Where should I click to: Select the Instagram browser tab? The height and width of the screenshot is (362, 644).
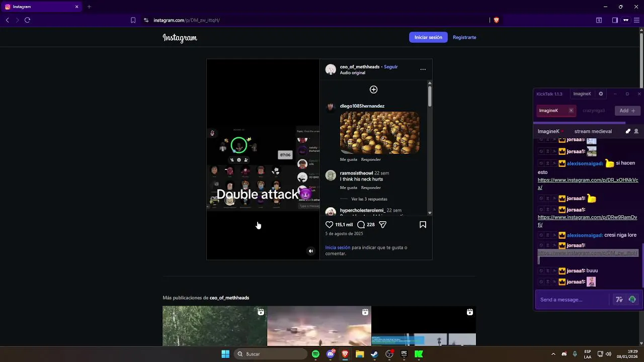(x=41, y=7)
